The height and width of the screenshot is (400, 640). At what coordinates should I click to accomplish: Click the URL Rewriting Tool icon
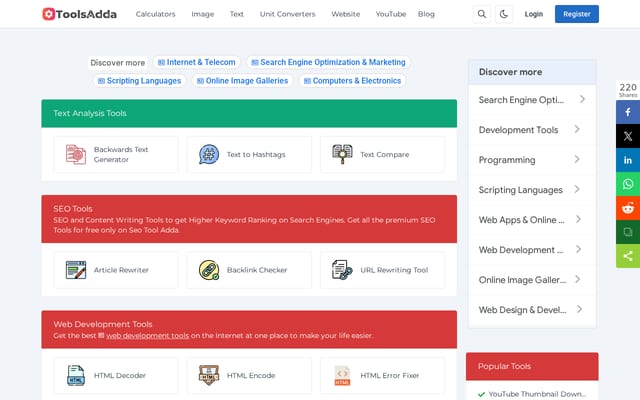click(x=342, y=270)
